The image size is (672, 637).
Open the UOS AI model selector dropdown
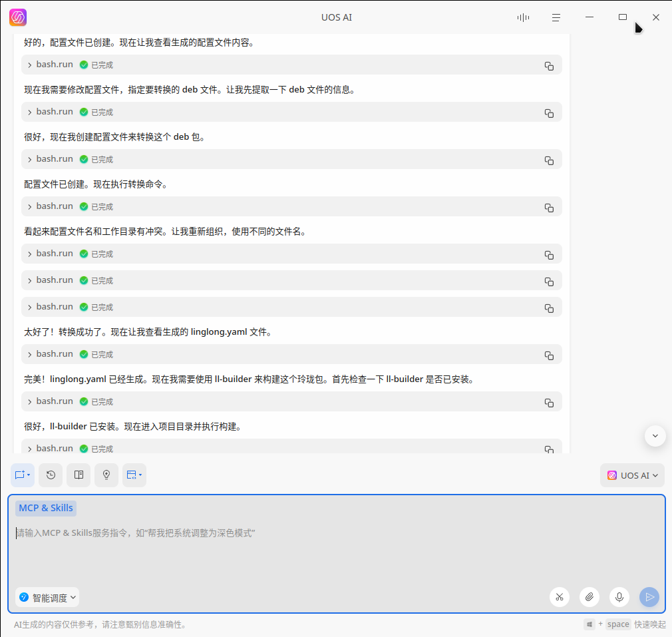pos(632,475)
